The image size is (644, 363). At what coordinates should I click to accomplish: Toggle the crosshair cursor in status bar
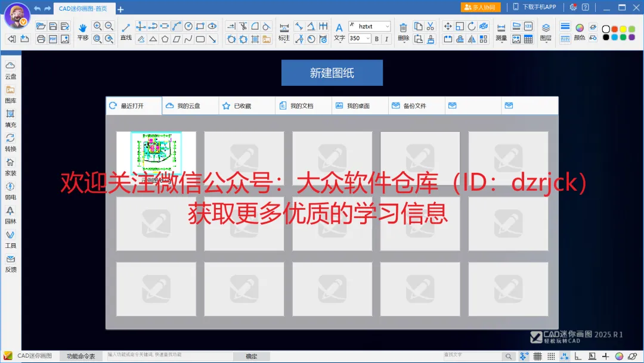[605, 356]
